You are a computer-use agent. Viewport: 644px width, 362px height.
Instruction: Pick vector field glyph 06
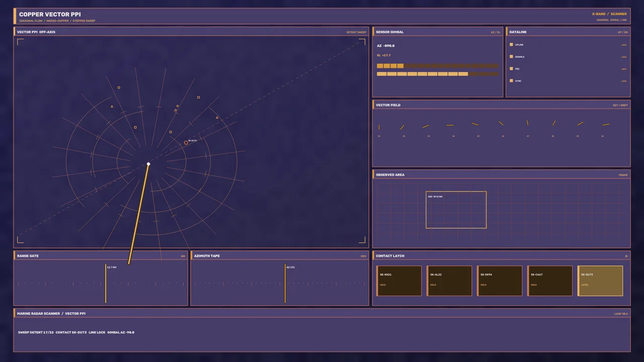[x=501, y=123]
